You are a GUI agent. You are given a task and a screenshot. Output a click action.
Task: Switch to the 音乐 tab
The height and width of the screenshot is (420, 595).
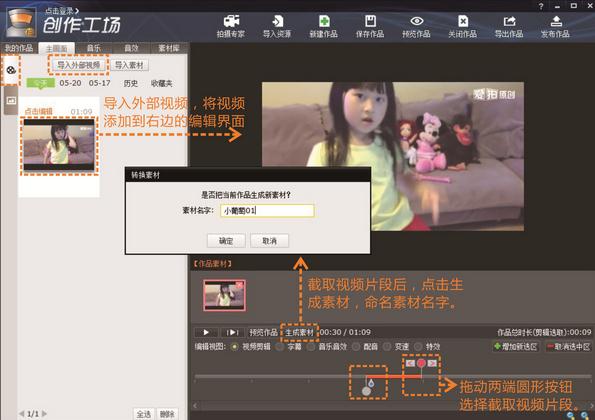(94, 48)
